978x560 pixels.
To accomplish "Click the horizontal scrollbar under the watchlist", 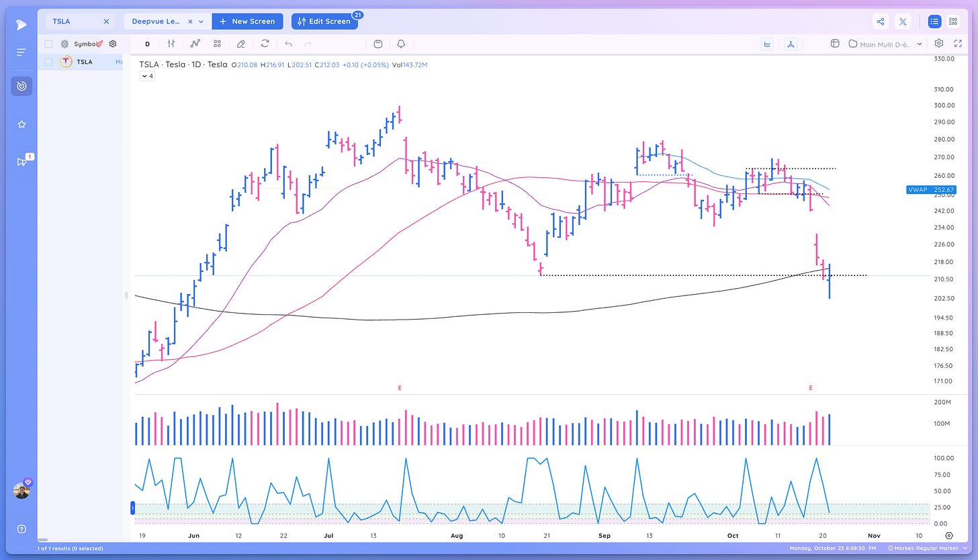I will (43, 540).
